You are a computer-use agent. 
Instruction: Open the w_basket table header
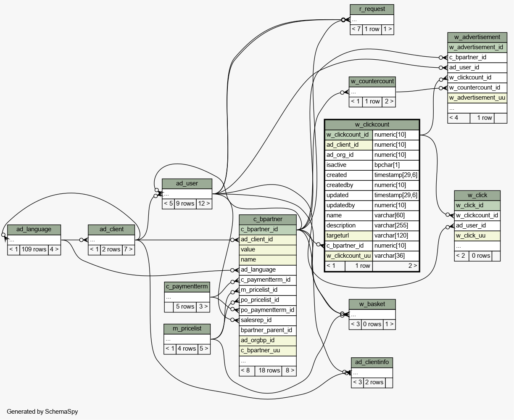(372, 304)
